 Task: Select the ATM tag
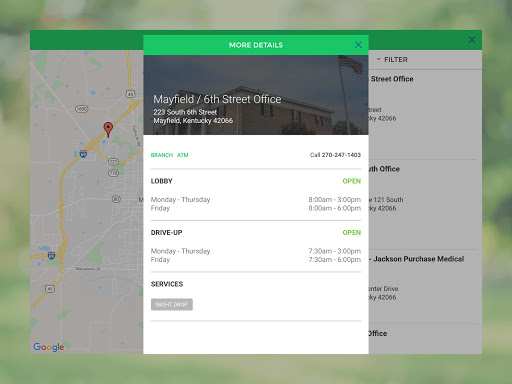tap(183, 155)
